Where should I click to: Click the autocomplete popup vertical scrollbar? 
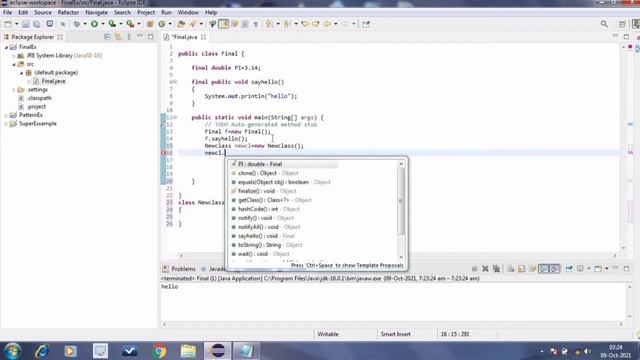[x=401, y=201]
